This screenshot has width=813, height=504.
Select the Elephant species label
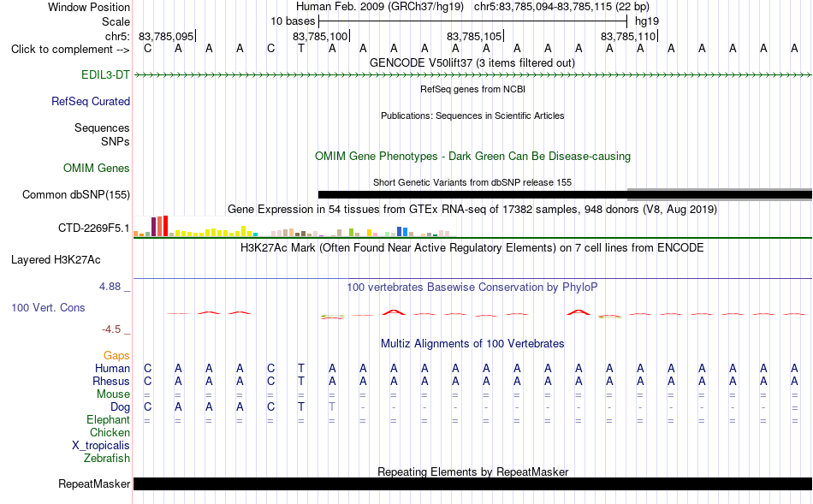(109, 419)
